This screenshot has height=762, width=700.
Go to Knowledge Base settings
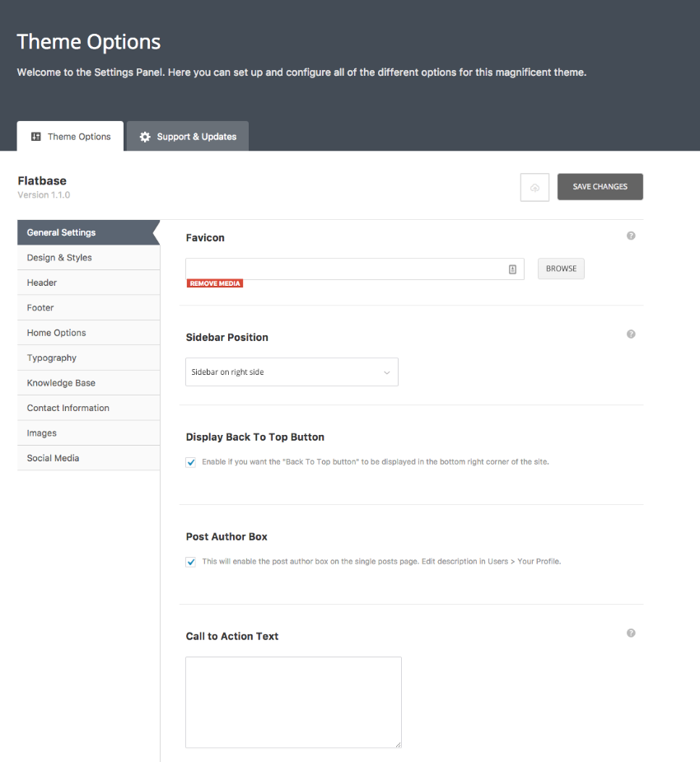[61, 383]
